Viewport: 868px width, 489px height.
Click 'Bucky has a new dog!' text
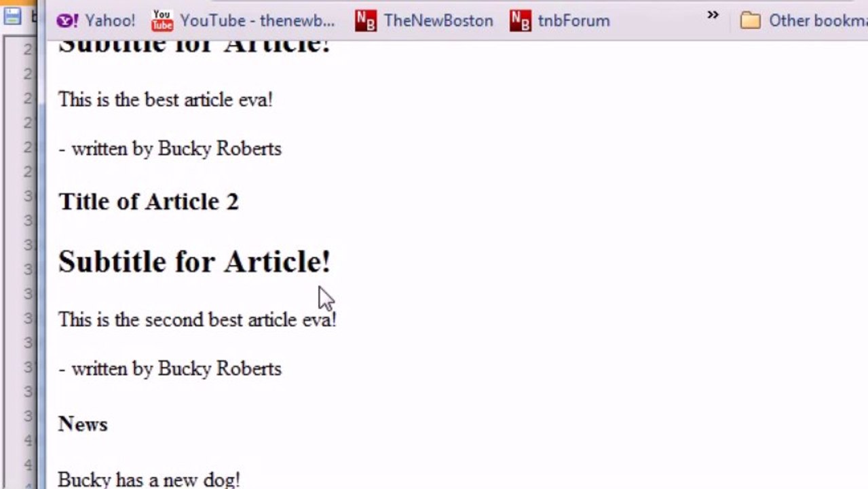pyautogui.click(x=149, y=480)
